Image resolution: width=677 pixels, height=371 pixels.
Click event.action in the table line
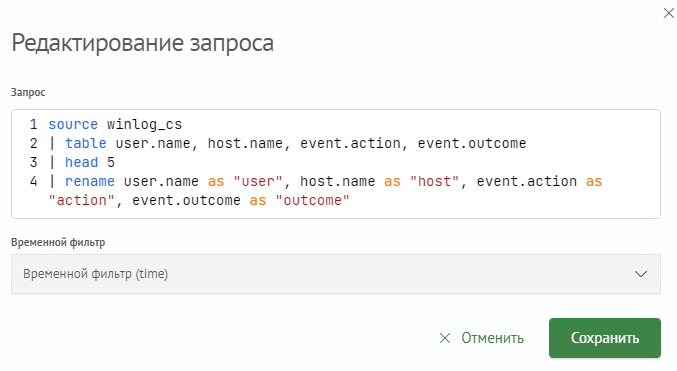click(x=351, y=143)
